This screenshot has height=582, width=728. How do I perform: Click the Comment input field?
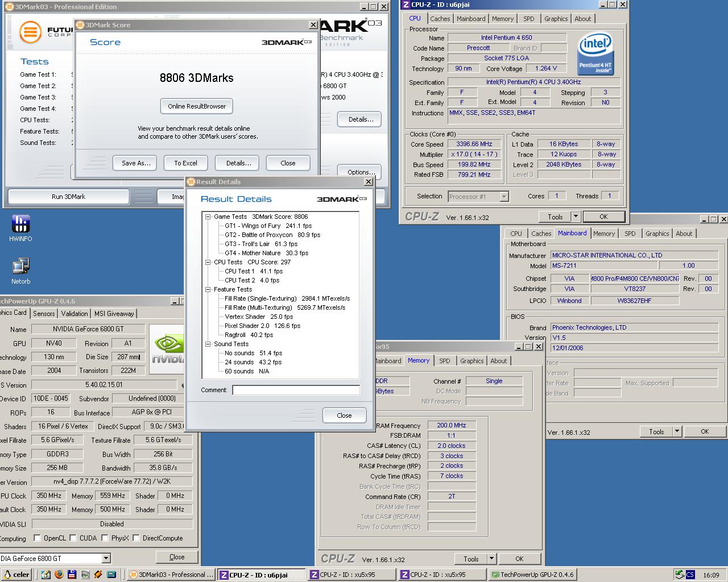point(296,390)
